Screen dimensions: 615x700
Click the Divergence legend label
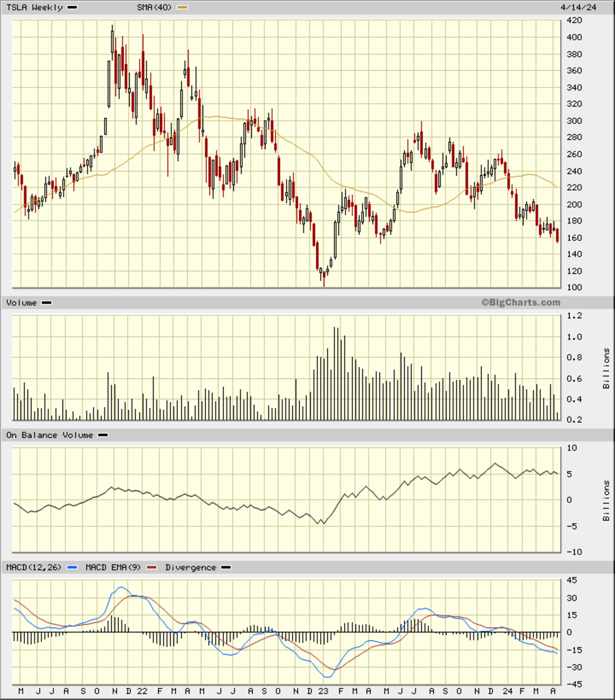pyautogui.click(x=190, y=567)
